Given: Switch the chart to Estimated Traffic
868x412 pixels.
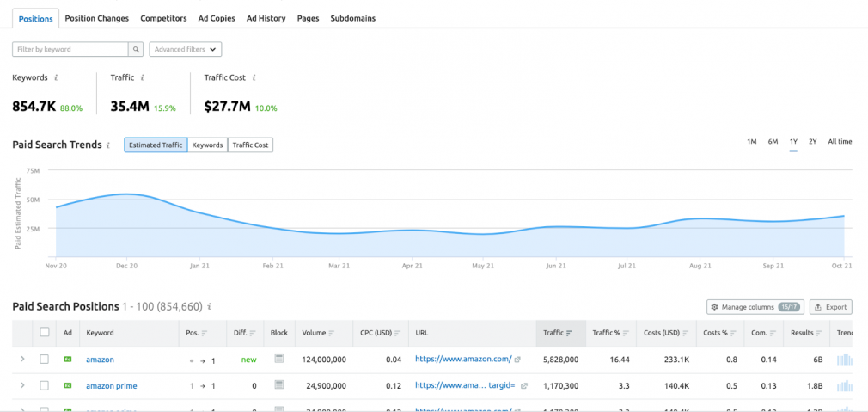Looking at the screenshot, I should click(156, 145).
